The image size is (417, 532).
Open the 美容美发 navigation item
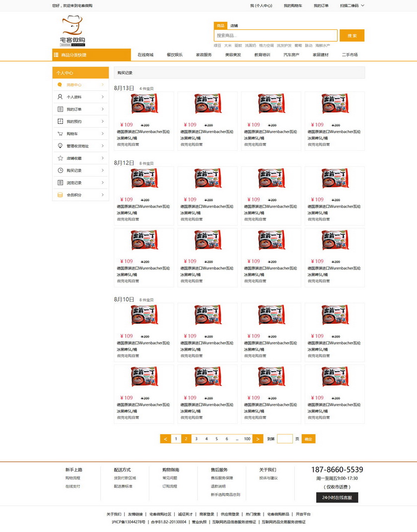(x=233, y=55)
